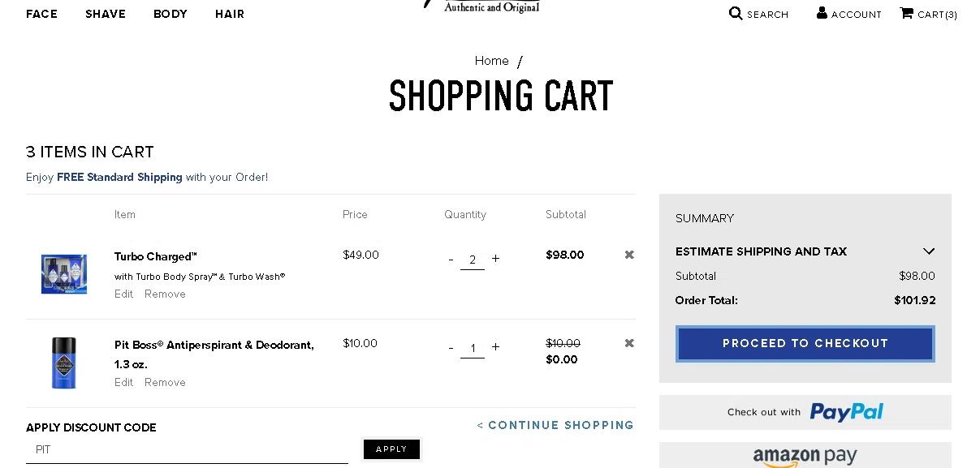This screenshot has width=980, height=468.
Task: Click the shopping cart icon
Action: 906,13
